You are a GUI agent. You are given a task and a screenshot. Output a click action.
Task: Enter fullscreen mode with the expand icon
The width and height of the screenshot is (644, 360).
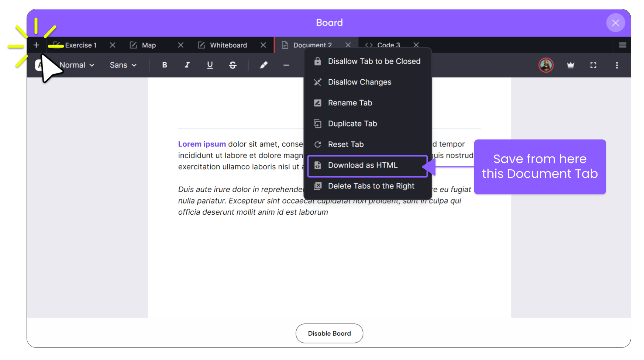coord(593,65)
